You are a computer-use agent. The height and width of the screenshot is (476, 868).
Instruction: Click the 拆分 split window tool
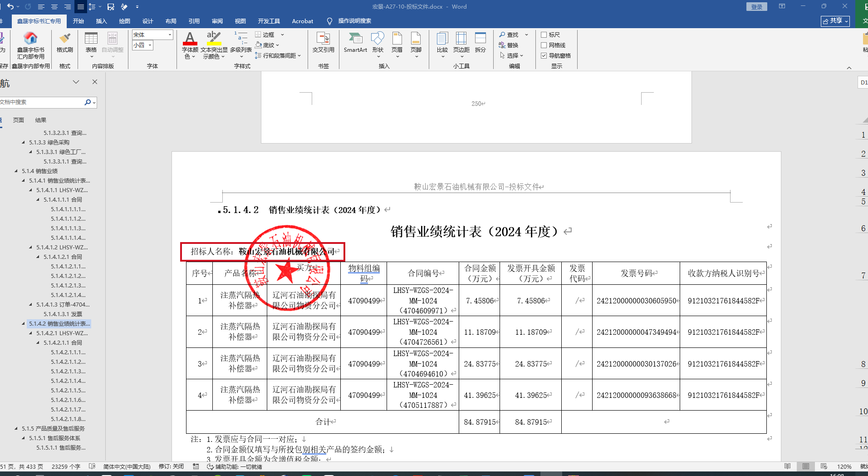tap(481, 42)
